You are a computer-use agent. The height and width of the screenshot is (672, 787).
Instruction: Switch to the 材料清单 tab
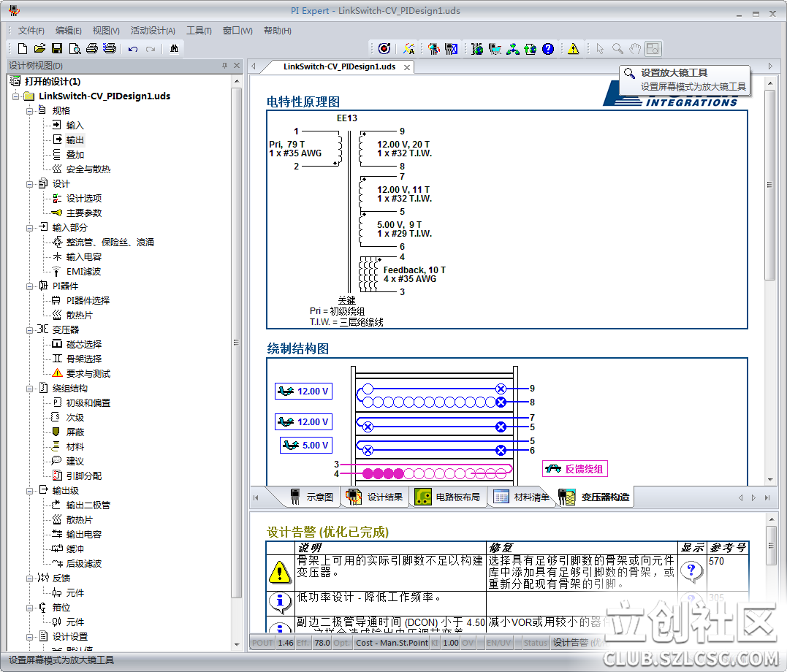(x=522, y=497)
